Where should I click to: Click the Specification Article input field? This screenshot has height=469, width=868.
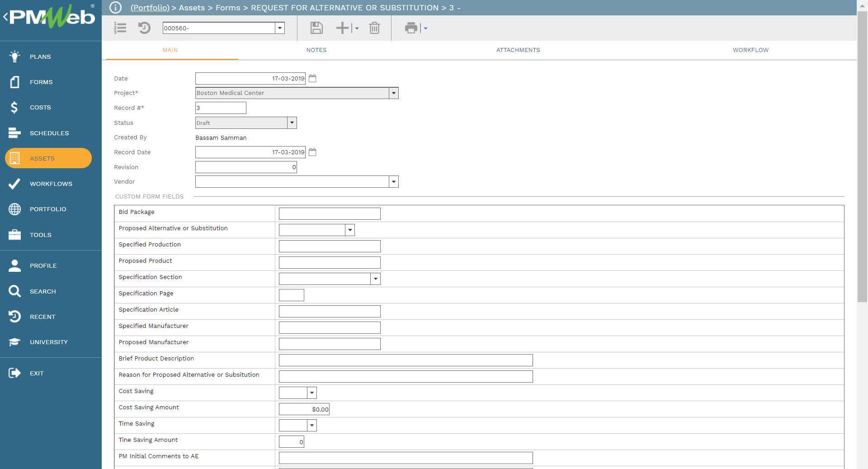click(x=330, y=311)
